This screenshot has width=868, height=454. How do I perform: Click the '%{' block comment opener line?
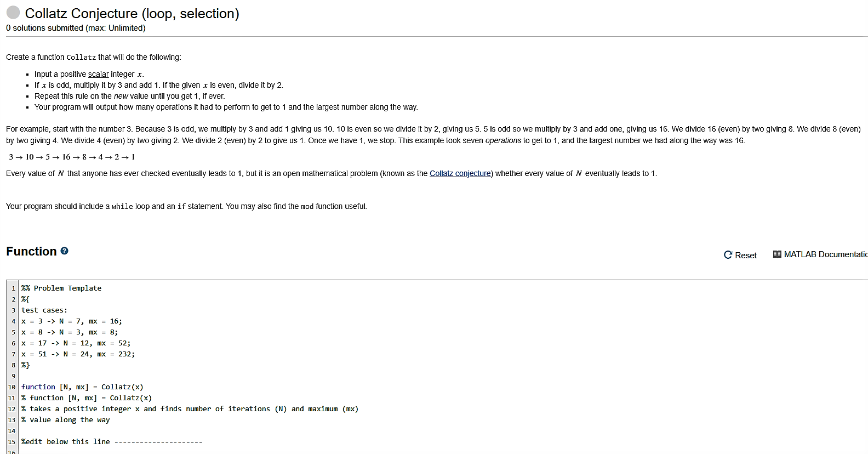25,299
